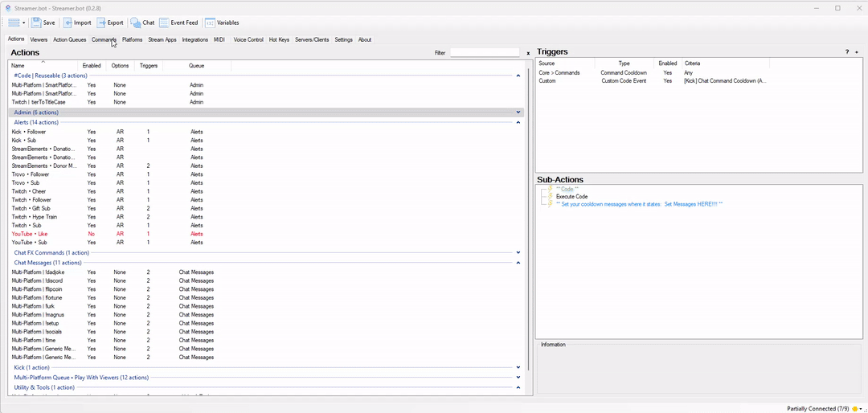Open the Settings tab

pos(343,40)
